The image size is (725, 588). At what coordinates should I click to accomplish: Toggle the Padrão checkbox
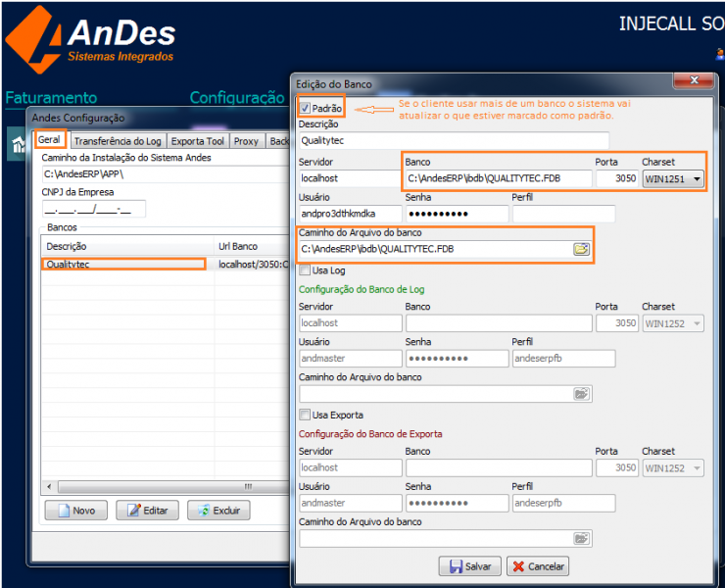[x=305, y=108]
